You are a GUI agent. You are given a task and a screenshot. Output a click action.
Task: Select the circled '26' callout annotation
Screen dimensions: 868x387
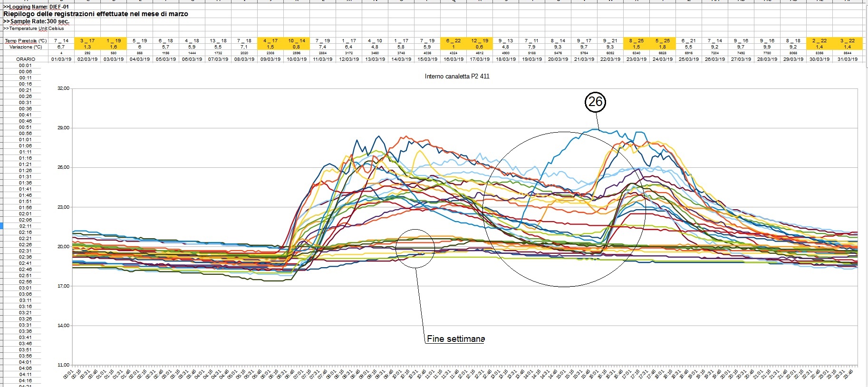click(595, 102)
